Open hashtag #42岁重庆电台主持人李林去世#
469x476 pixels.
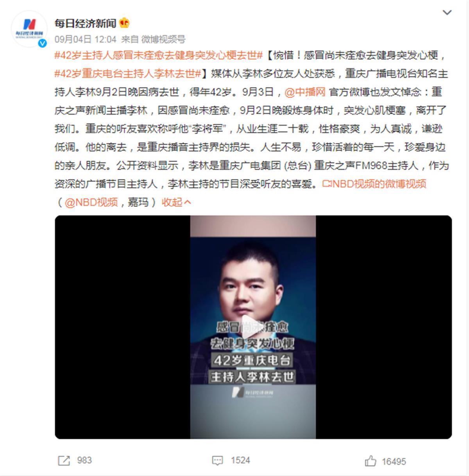(127, 74)
